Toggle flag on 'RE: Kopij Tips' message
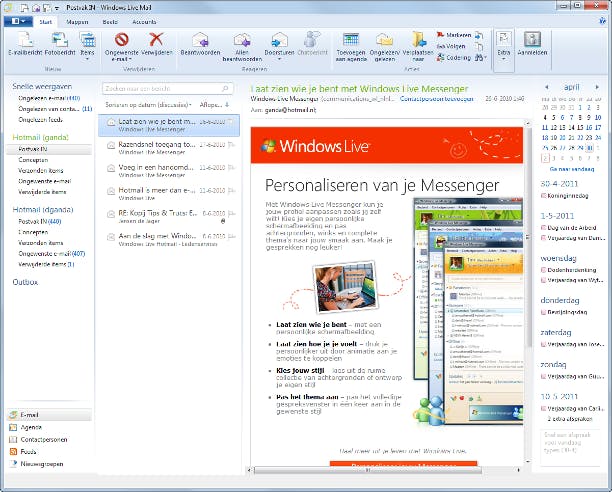The height and width of the screenshot is (492, 612). (232, 213)
